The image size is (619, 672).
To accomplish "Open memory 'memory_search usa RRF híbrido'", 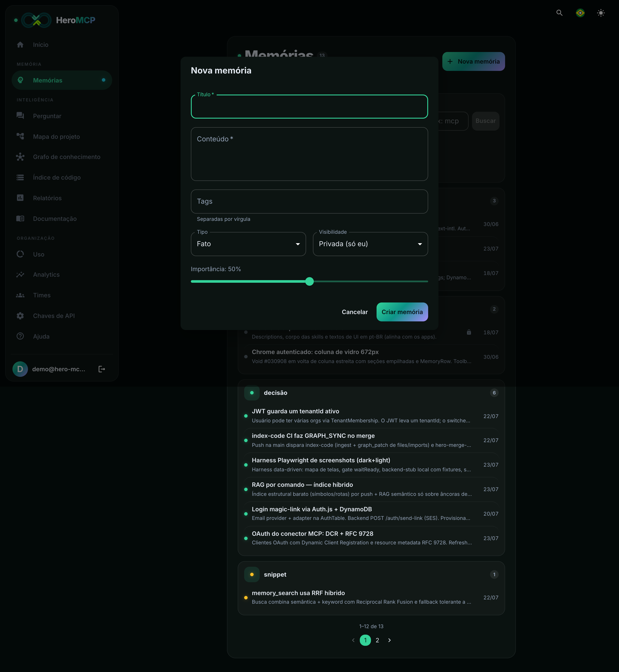I will 371,597.
